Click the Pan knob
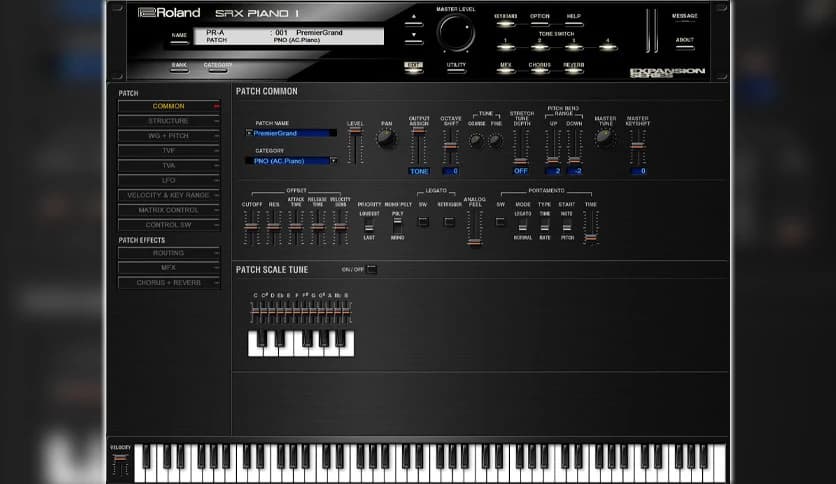The height and width of the screenshot is (484, 836). click(x=386, y=139)
